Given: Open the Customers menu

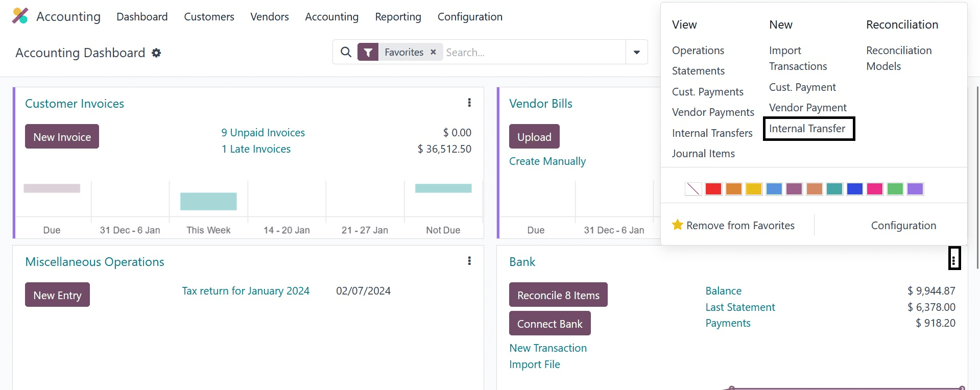Looking at the screenshot, I should coord(209,17).
